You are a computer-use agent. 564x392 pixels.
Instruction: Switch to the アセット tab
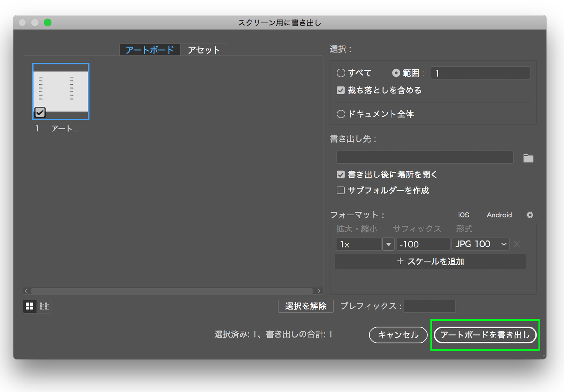pyautogui.click(x=204, y=49)
